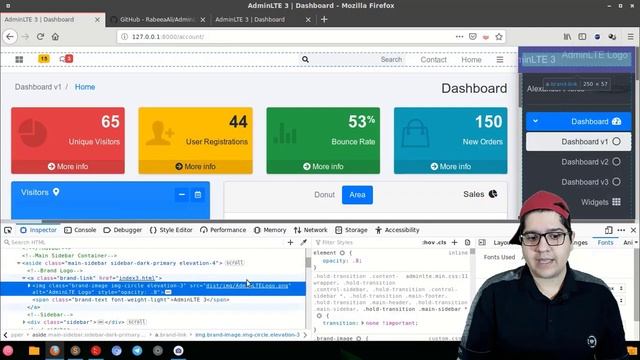Viewport: 640px width, 360px height.
Task: Select the Area chart button
Action: coord(357,195)
